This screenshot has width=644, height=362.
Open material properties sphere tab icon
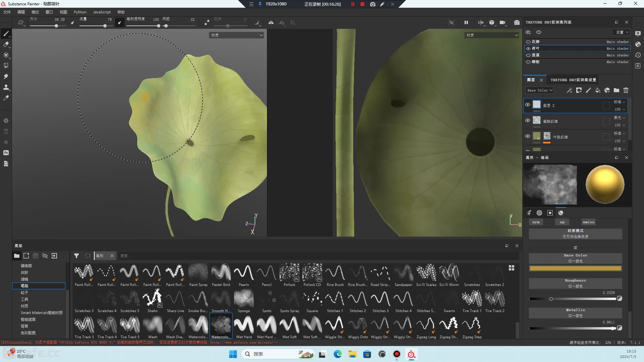tap(561, 213)
